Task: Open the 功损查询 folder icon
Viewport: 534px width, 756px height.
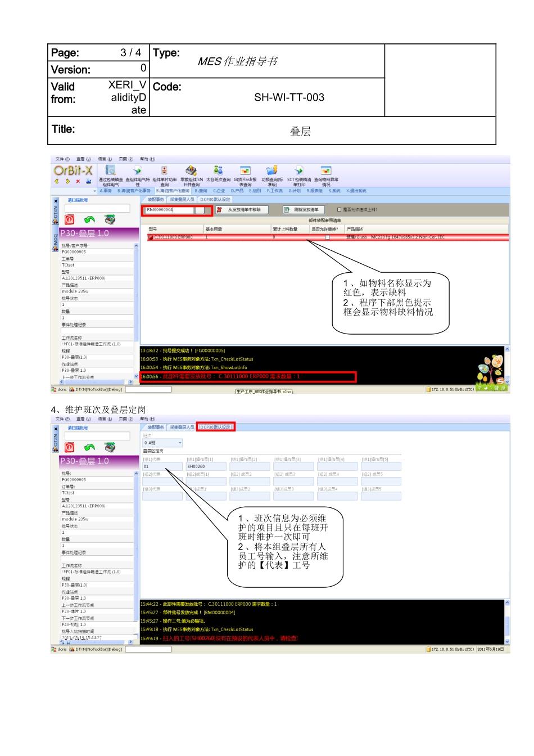Action: [272, 170]
